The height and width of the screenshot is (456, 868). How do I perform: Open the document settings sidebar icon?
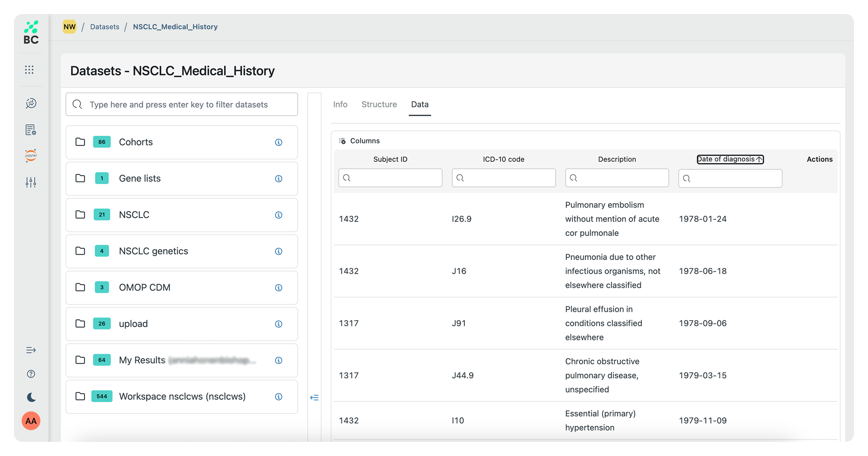click(31, 130)
